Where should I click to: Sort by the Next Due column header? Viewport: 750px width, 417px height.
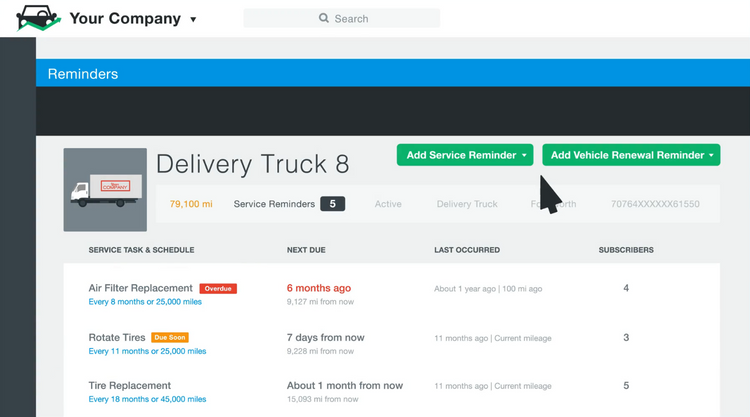(306, 250)
